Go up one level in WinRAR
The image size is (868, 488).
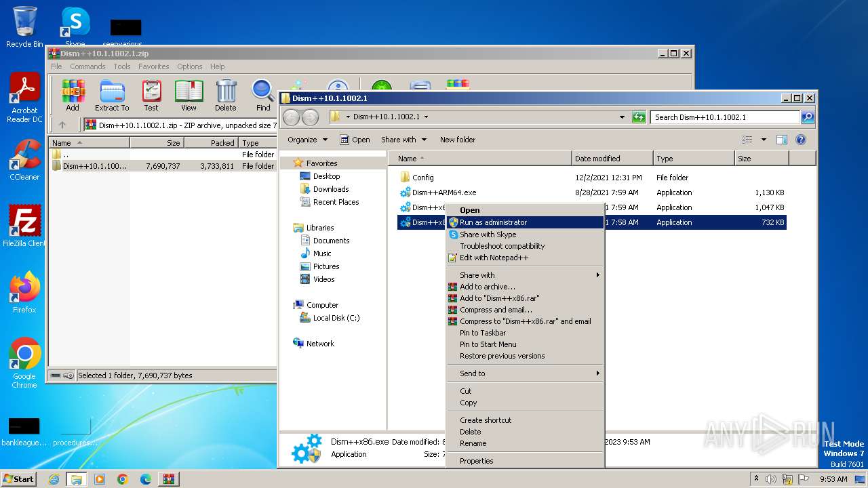62,125
